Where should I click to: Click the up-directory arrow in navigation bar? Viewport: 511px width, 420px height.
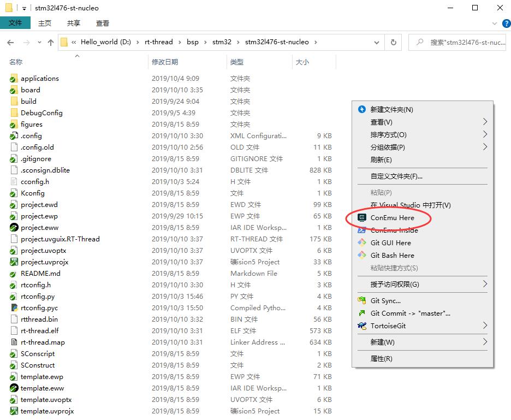click(x=51, y=42)
